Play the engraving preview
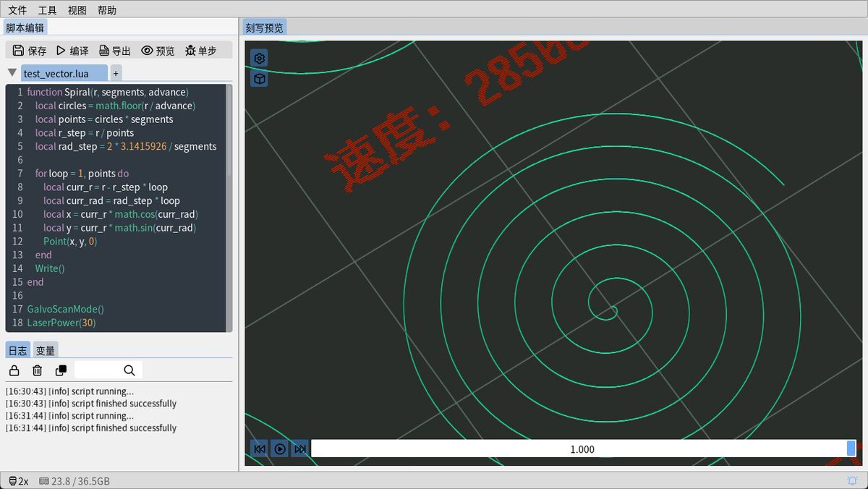This screenshot has height=489, width=868. [280, 449]
